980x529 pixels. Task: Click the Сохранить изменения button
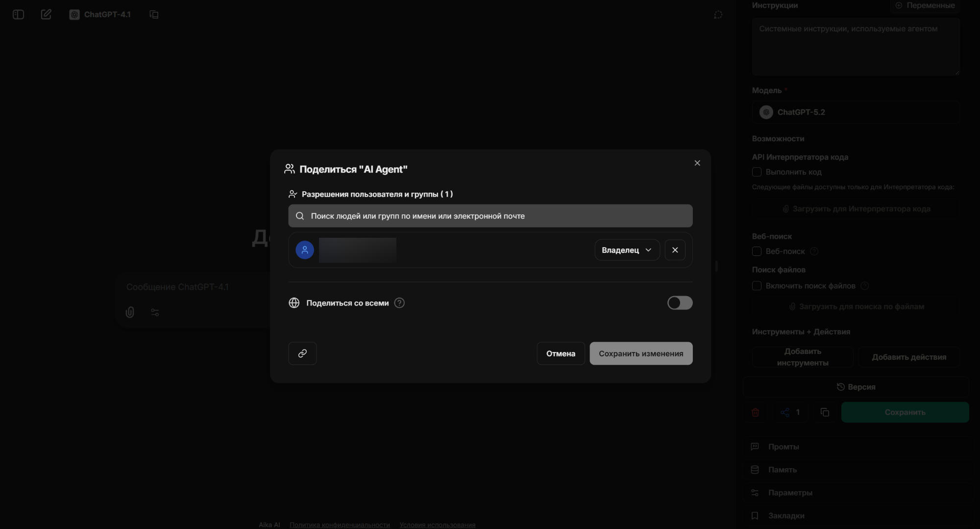coord(641,353)
